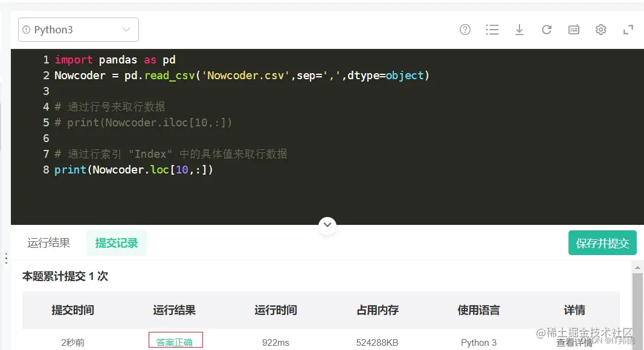
Task: Click the download code icon
Action: (x=519, y=30)
